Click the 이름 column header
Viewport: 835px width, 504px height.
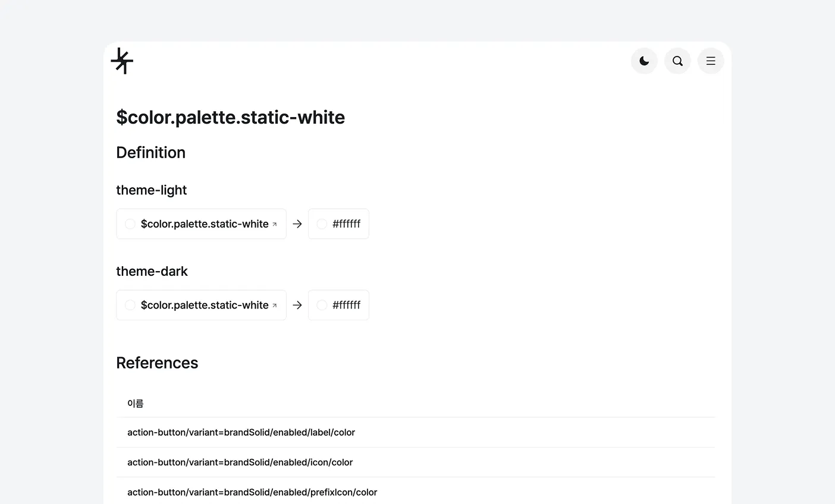(136, 404)
